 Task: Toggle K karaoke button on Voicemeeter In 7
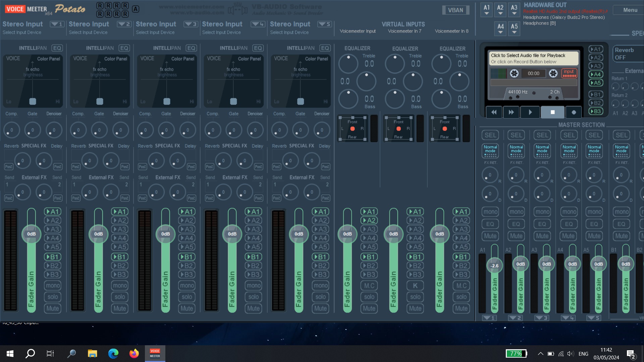[415, 286]
